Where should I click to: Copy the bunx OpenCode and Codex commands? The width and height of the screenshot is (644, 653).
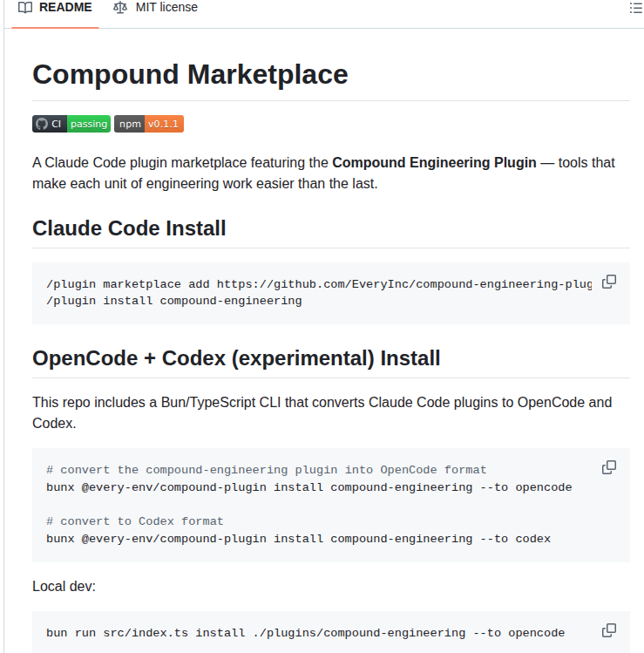tap(609, 467)
